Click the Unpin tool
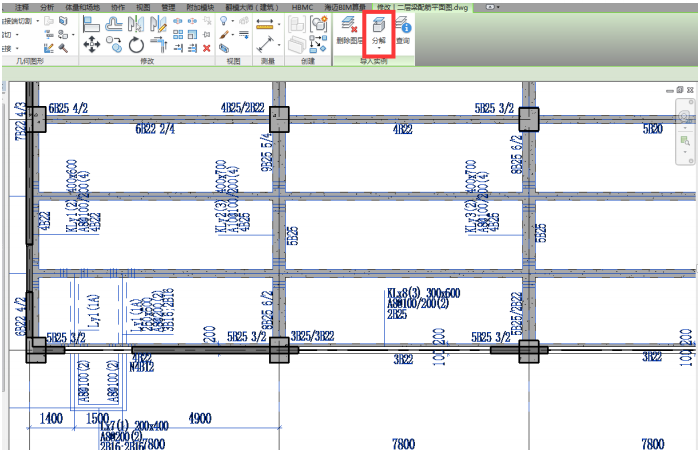This screenshot has width=699, height=453. (x=207, y=21)
